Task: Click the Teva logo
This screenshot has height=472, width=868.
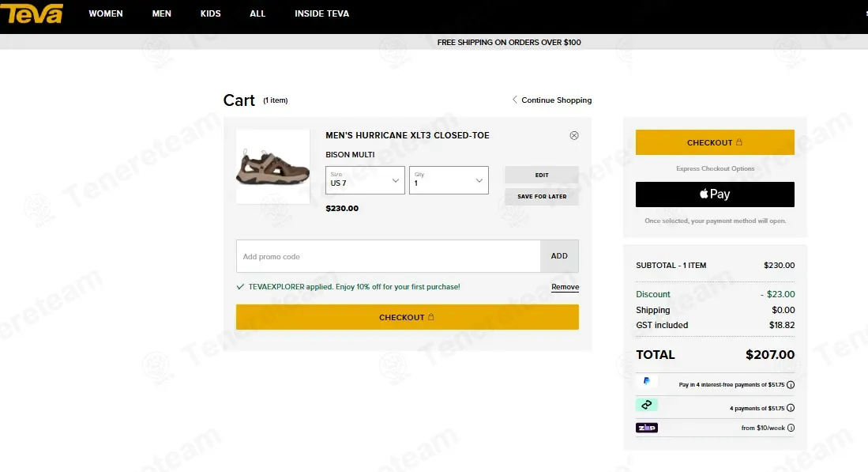Action: [x=32, y=13]
